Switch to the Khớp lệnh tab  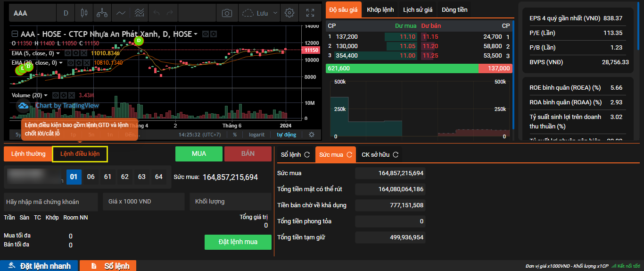tap(380, 9)
